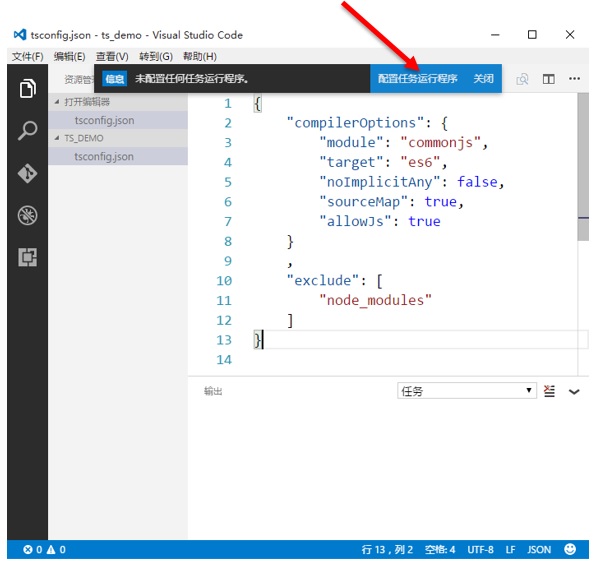Open the 文件(F) menu
The image size is (594, 563).
pos(27,56)
